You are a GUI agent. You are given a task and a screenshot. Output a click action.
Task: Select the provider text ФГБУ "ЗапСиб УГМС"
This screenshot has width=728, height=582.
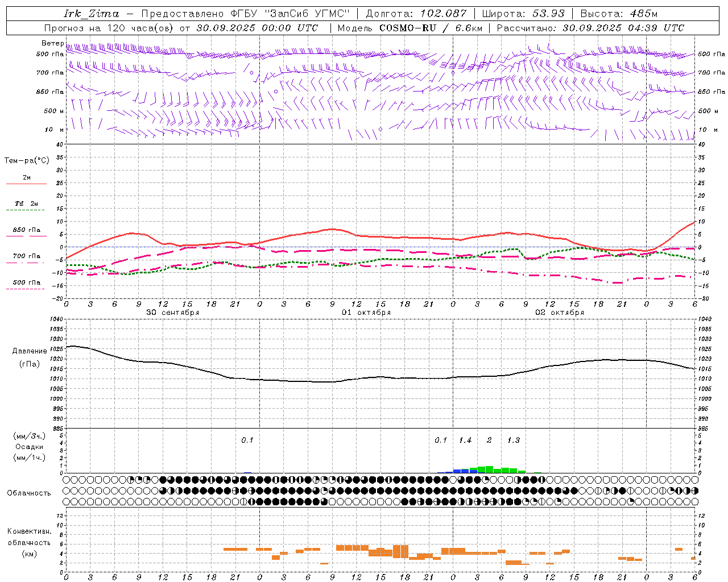coord(290,14)
